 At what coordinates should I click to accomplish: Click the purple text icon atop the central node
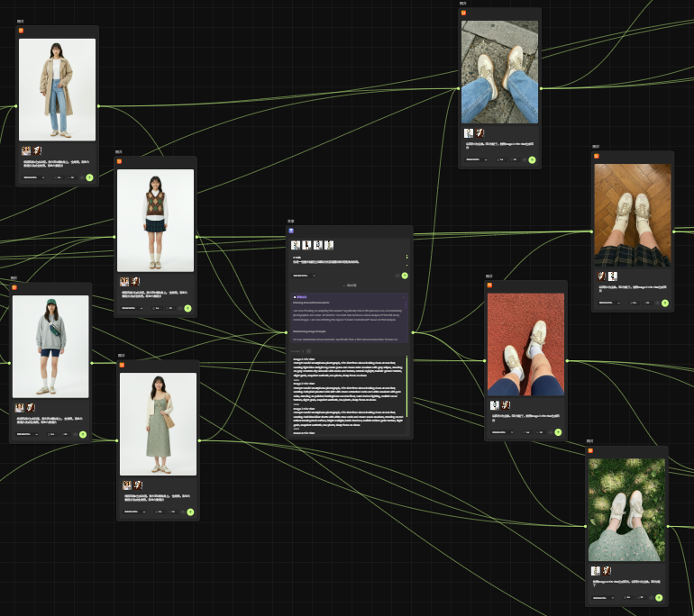coord(291,231)
